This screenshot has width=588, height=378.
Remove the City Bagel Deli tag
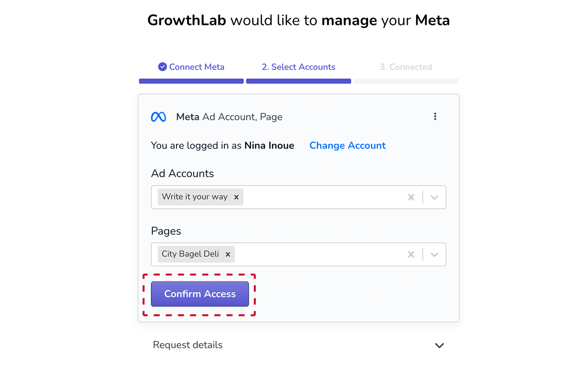(x=228, y=254)
